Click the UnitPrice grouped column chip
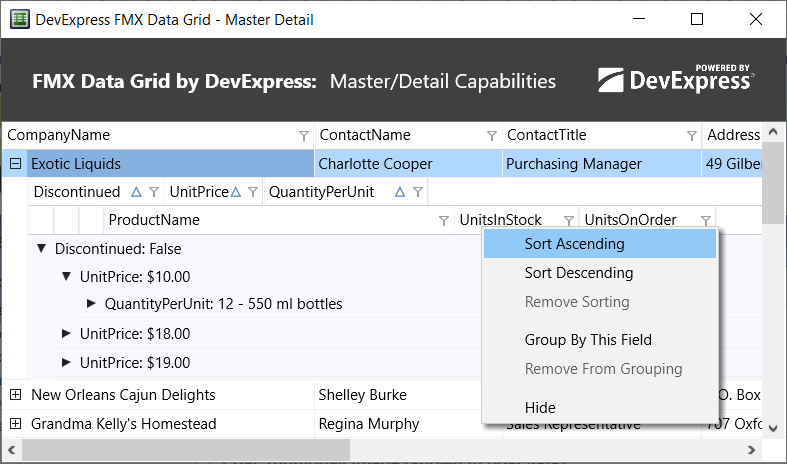Viewport: 787px width, 464px height. pyautogui.click(x=214, y=192)
